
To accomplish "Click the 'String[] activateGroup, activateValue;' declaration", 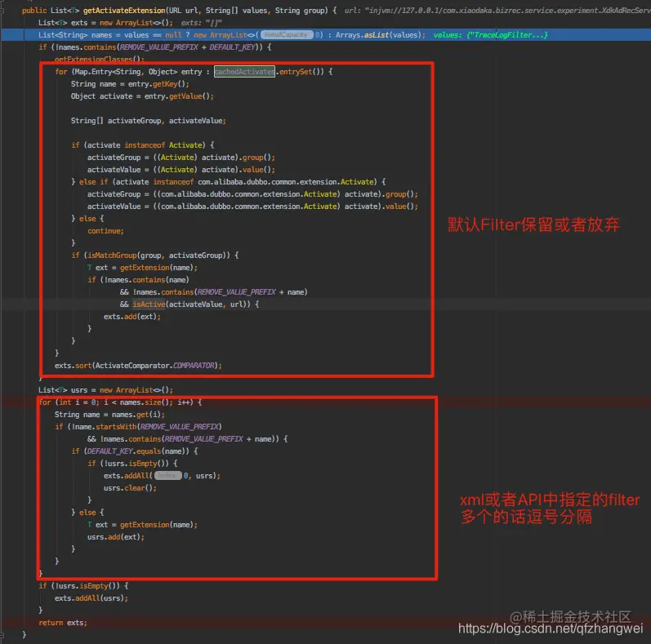I will [x=148, y=121].
